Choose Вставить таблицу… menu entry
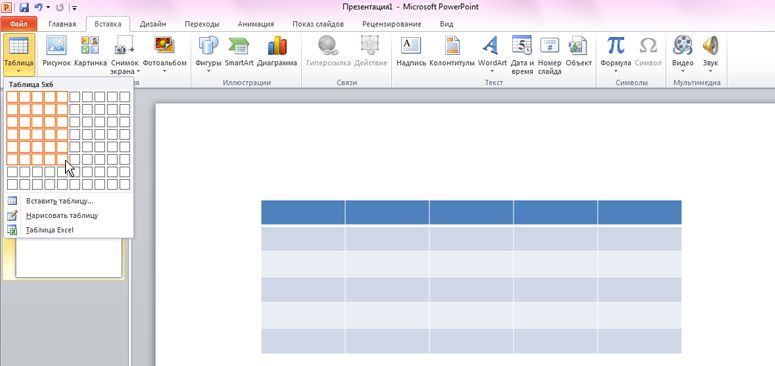 point(68,201)
